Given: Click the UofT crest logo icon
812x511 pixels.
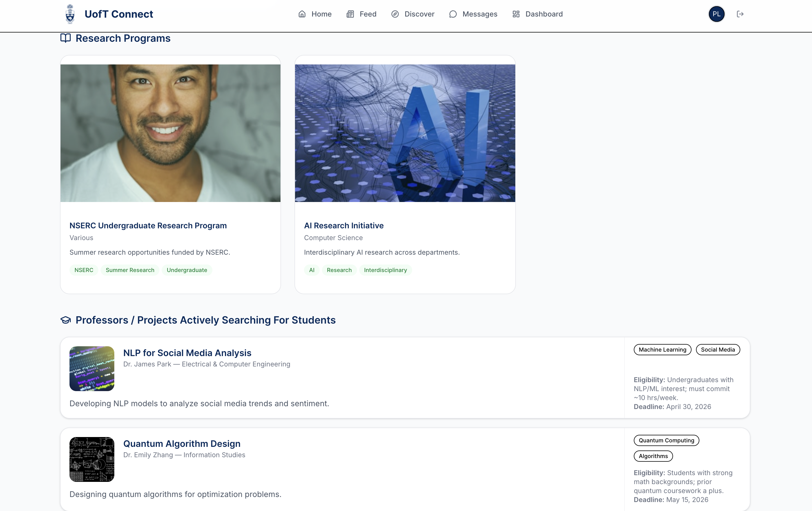Looking at the screenshot, I should coord(70,14).
